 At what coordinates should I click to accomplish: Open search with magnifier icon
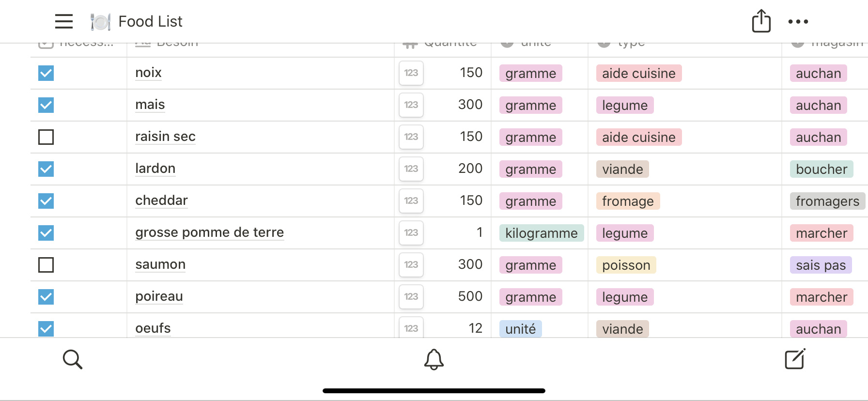[73, 359]
